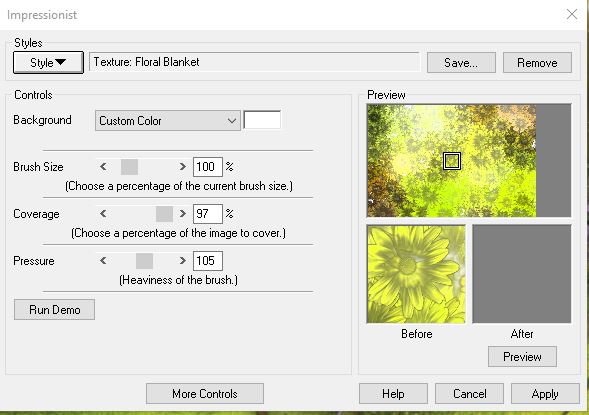Click the Coverage slider thumb
The image size is (589, 415).
click(164, 214)
